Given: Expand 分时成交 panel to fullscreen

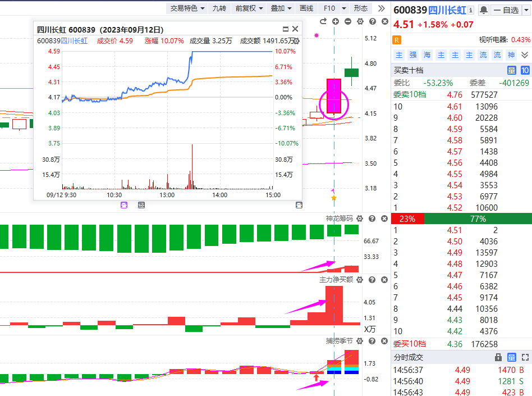Looking at the screenshot, I should [525, 357].
